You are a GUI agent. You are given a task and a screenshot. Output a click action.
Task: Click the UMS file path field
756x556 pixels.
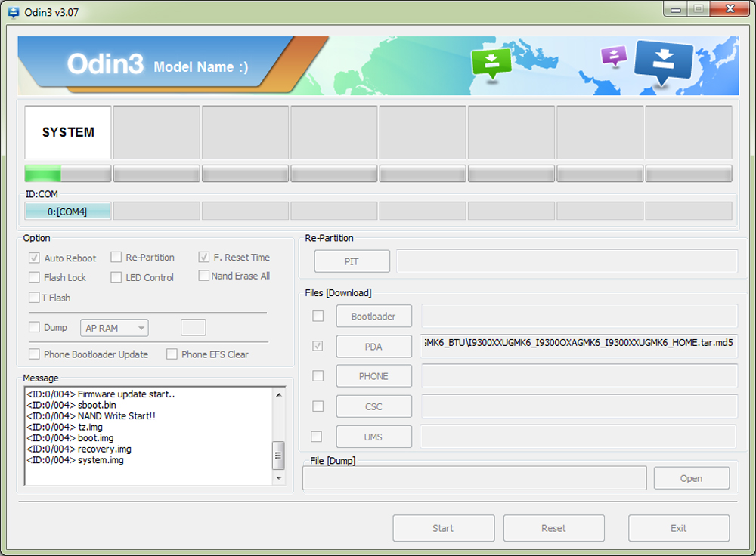pyautogui.click(x=578, y=436)
